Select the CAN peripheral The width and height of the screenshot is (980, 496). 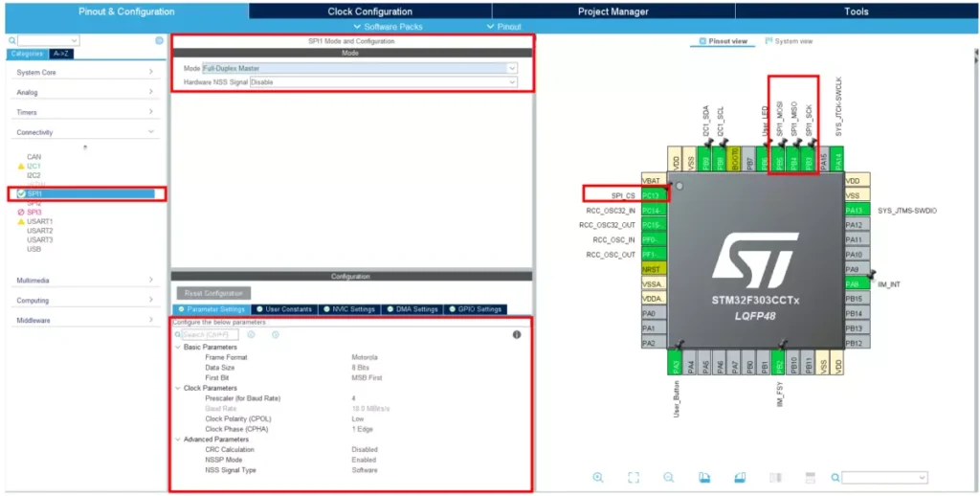coord(33,157)
